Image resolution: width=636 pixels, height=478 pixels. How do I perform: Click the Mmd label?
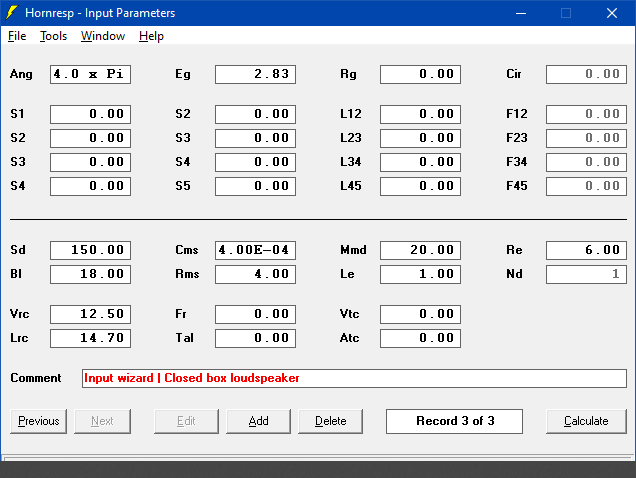[353, 250]
